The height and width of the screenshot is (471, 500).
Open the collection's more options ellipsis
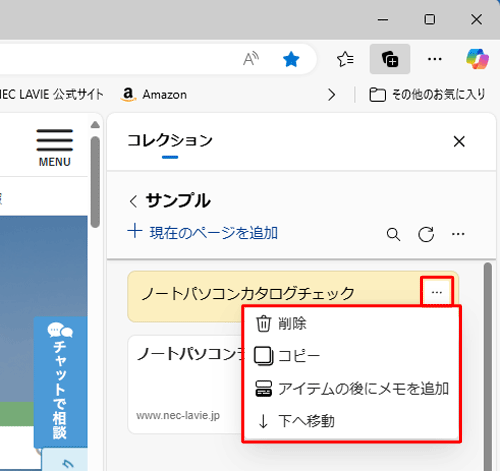(458, 234)
